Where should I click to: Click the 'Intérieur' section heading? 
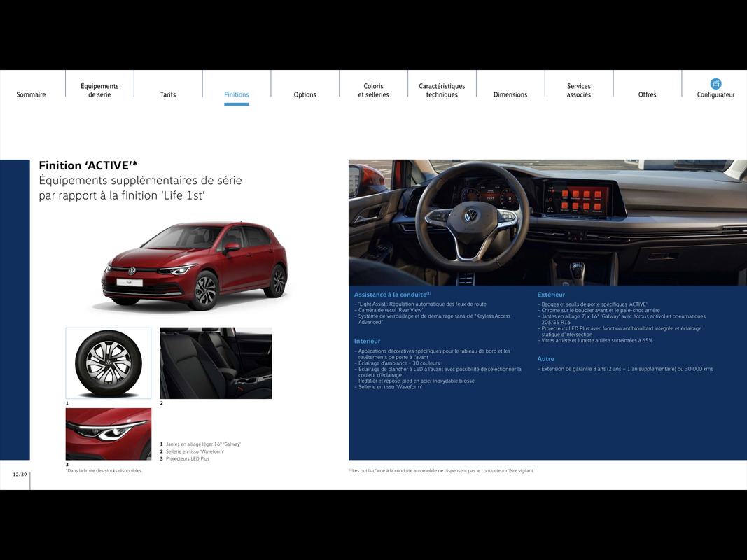coord(368,342)
